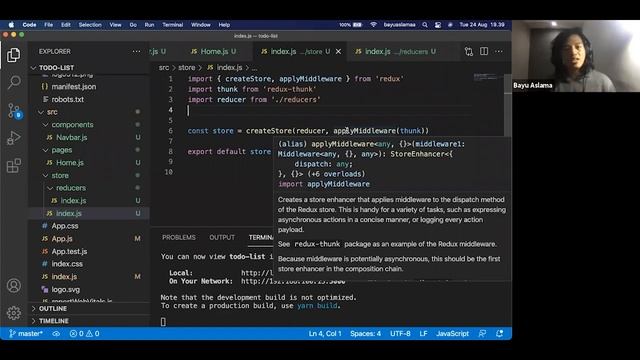This screenshot has height=360, width=640.
Task: Open App.css in the explorer
Action: click(x=64, y=226)
